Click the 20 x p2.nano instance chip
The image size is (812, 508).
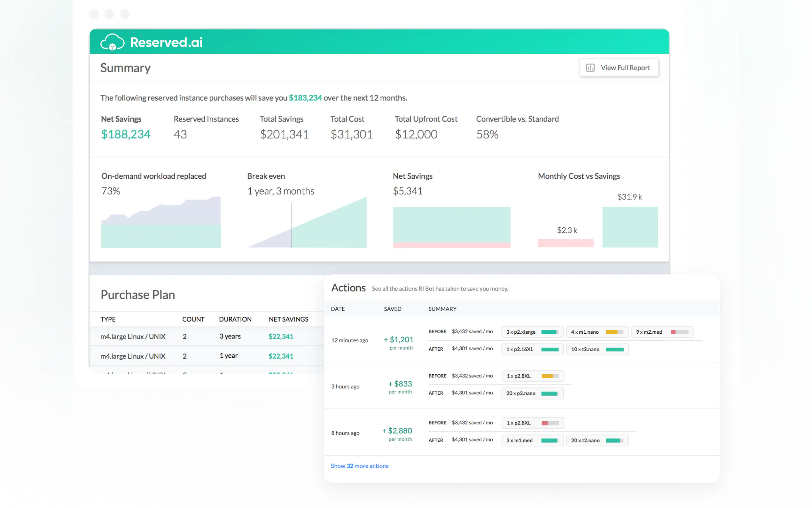532,393
